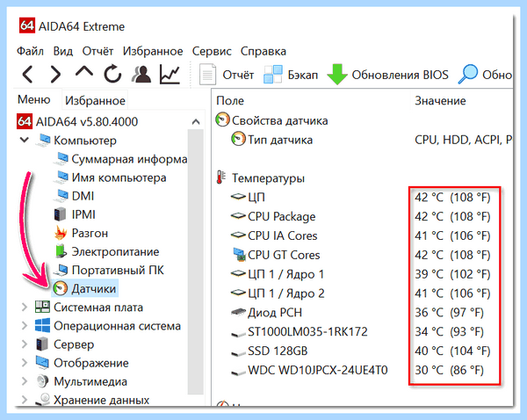Open the Отчёт menu in menu bar
Screen dimensions: 527x420
(x=97, y=52)
